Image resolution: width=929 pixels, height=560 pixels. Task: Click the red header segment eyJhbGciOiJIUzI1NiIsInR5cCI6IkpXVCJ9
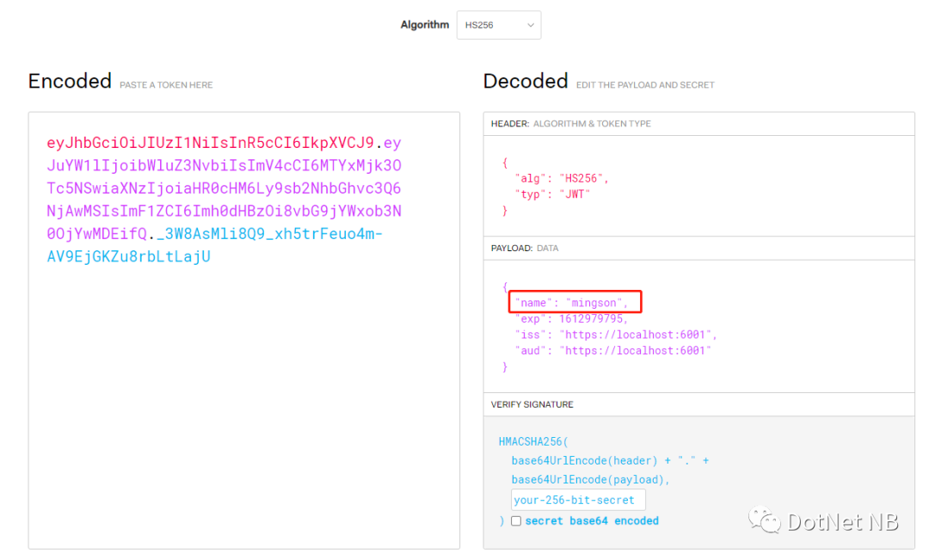point(211,143)
